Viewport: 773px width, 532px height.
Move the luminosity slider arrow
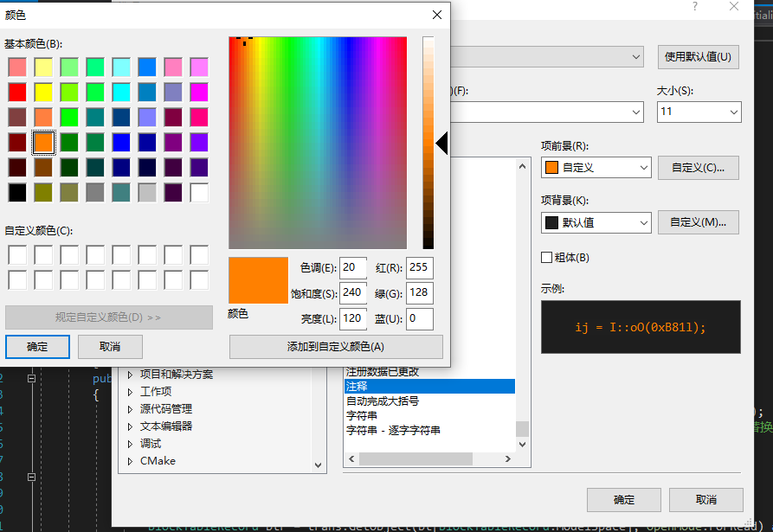coord(442,144)
